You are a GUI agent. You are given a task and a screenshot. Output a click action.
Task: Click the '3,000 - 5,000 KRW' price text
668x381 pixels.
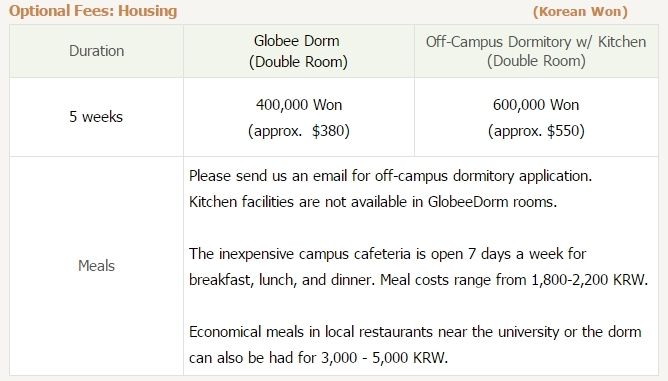[384, 358]
